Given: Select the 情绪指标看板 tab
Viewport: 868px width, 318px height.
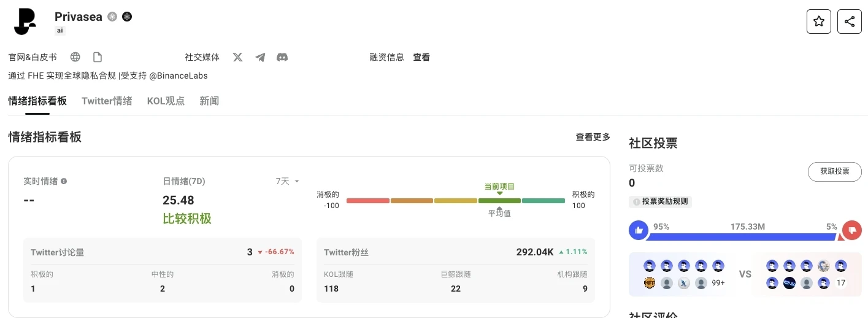Looking at the screenshot, I should (37, 101).
